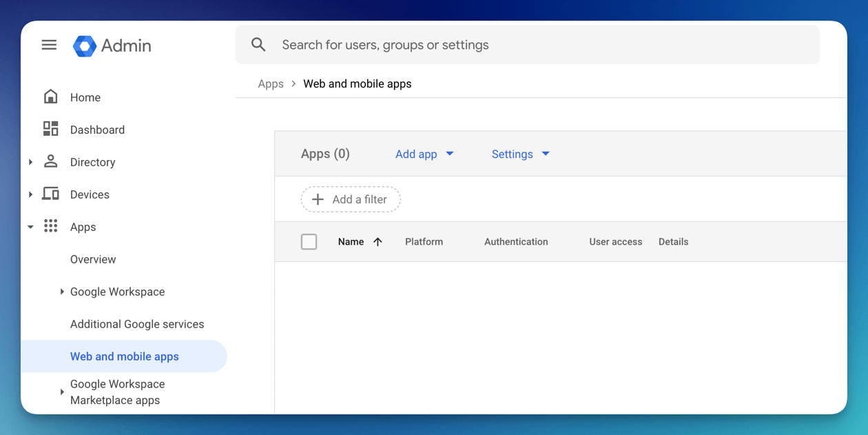The height and width of the screenshot is (435, 868).
Task: Click the Platform column header
Action: (424, 242)
